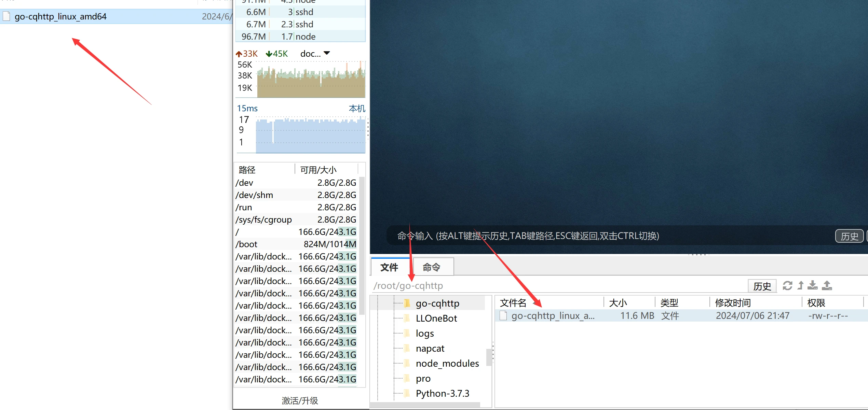Click the file icon of go-cqhttp_linux_a... row
The image size is (868, 410).
coord(503,315)
